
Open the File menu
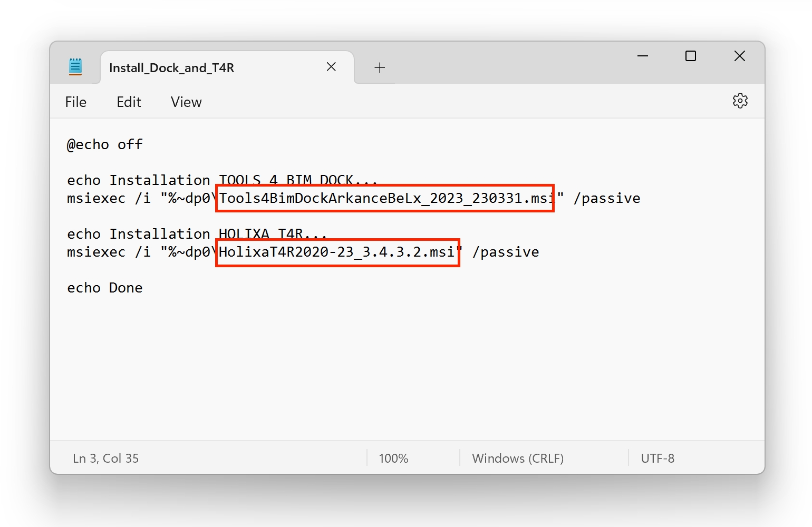click(75, 102)
